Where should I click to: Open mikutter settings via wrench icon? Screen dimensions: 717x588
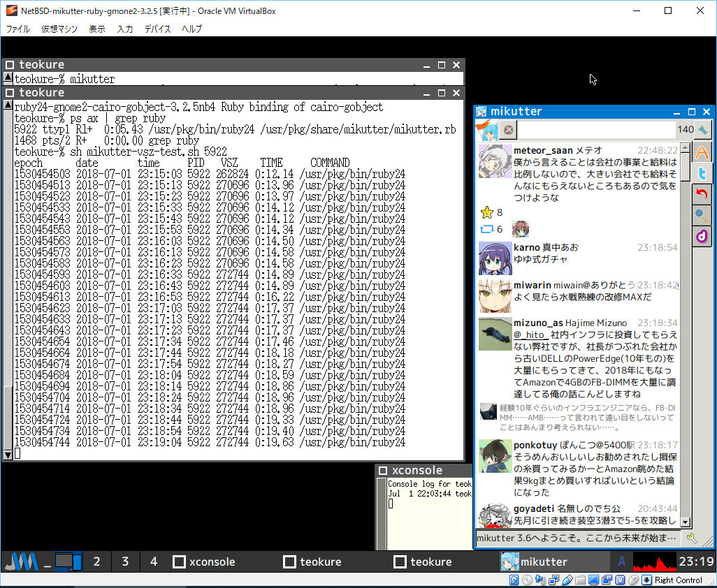coord(692,538)
